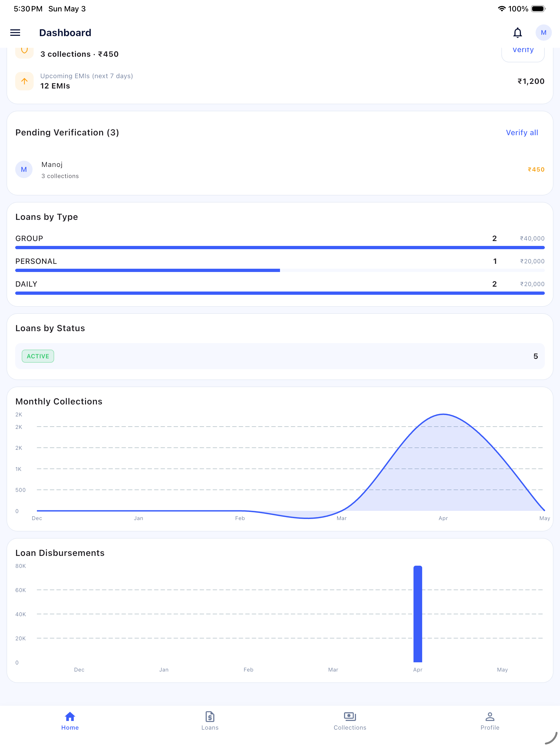Tap the April disbursement bar
The height and width of the screenshot is (747, 560).
[418, 614]
